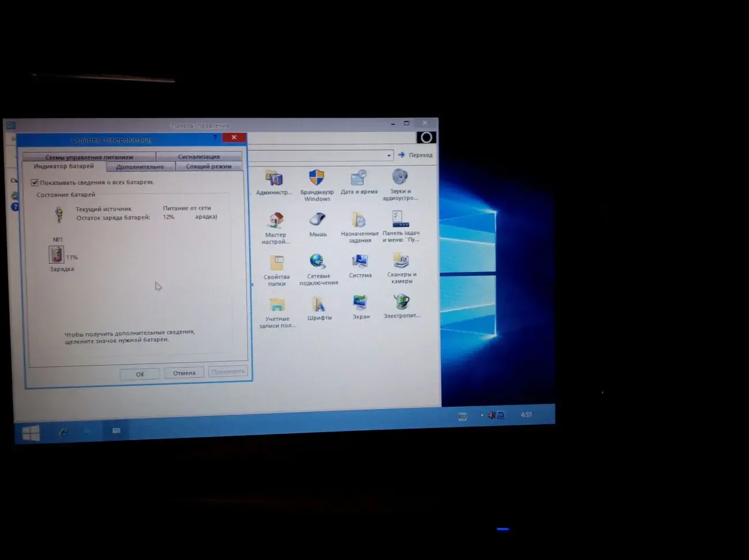The width and height of the screenshot is (749, 560).
Task: Open the Брандмауэр Windows firewall icon
Action: (316, 179)
